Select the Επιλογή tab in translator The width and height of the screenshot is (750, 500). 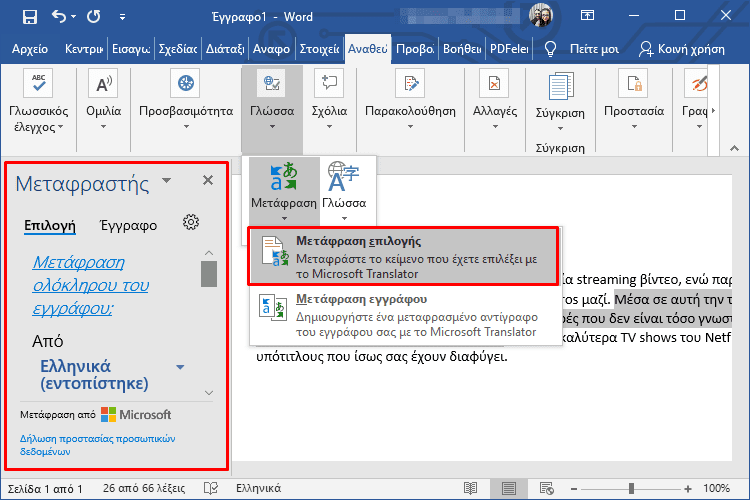[x=50, y=225]
